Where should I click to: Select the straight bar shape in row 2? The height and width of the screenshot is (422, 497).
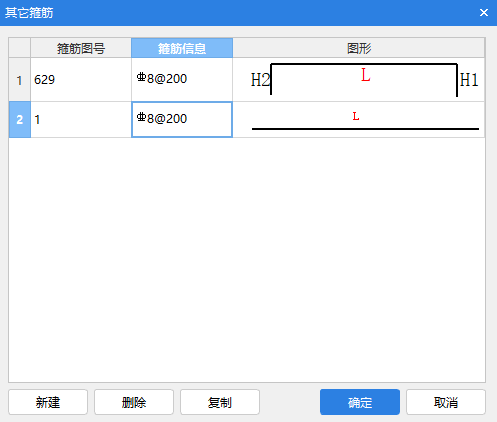click(365, 129)
